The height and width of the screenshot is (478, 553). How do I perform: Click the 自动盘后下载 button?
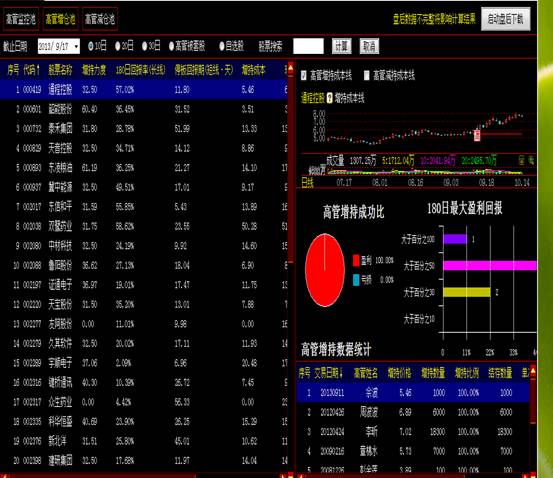[x=505, y=19]
